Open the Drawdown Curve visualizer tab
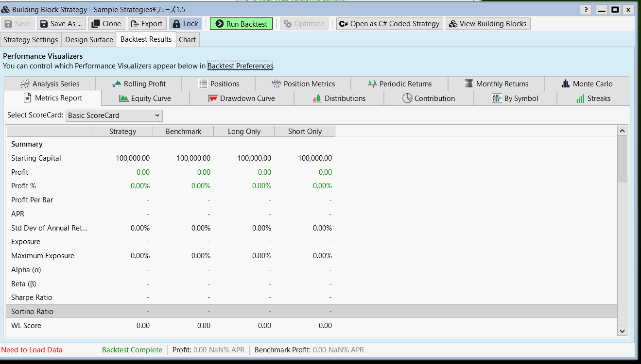 [x=241, y=99]
